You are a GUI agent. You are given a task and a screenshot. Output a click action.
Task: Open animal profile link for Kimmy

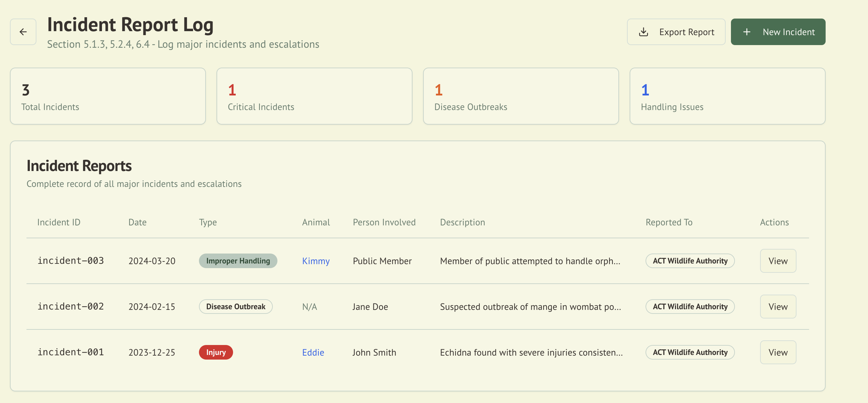pyautogui.click(x=316, y=260)
